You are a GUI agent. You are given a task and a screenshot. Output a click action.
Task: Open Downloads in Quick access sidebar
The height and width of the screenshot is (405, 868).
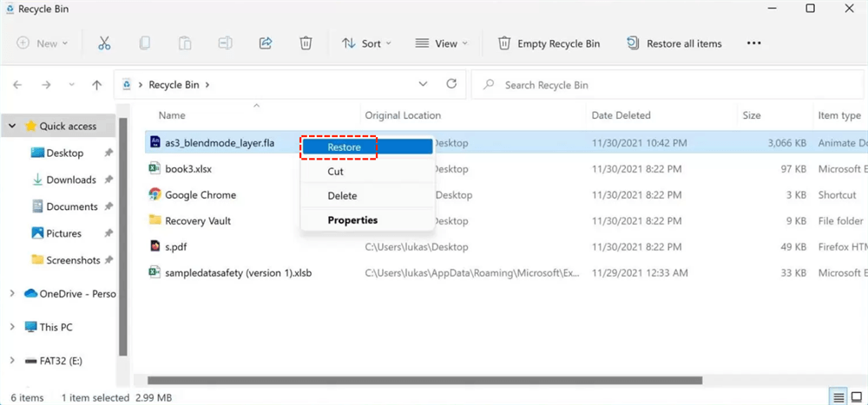tap(71, 180)
